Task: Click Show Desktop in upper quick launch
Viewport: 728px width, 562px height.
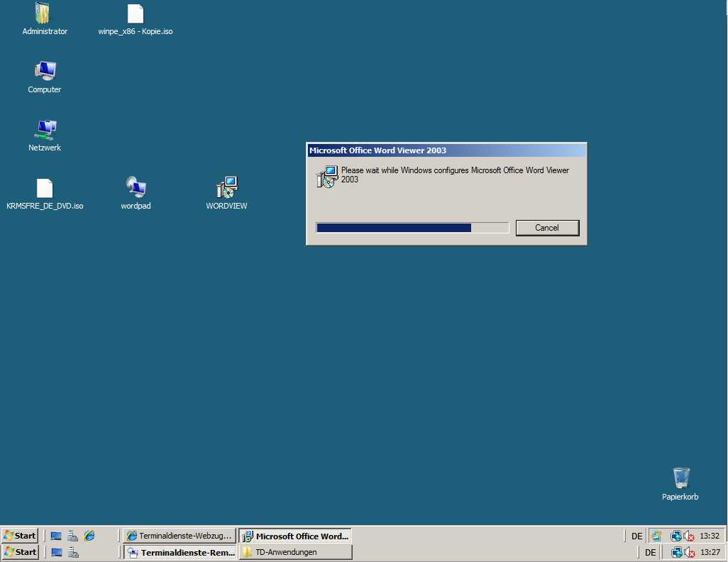Action: point(56,536)
